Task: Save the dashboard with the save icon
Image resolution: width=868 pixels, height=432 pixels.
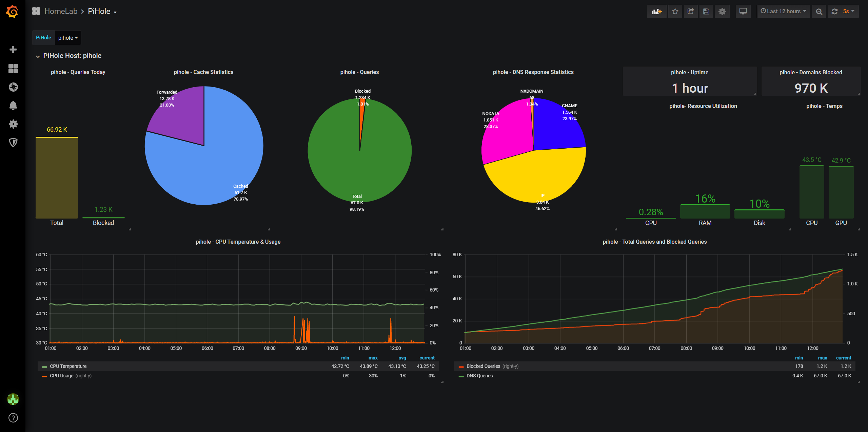Action: 706,11
